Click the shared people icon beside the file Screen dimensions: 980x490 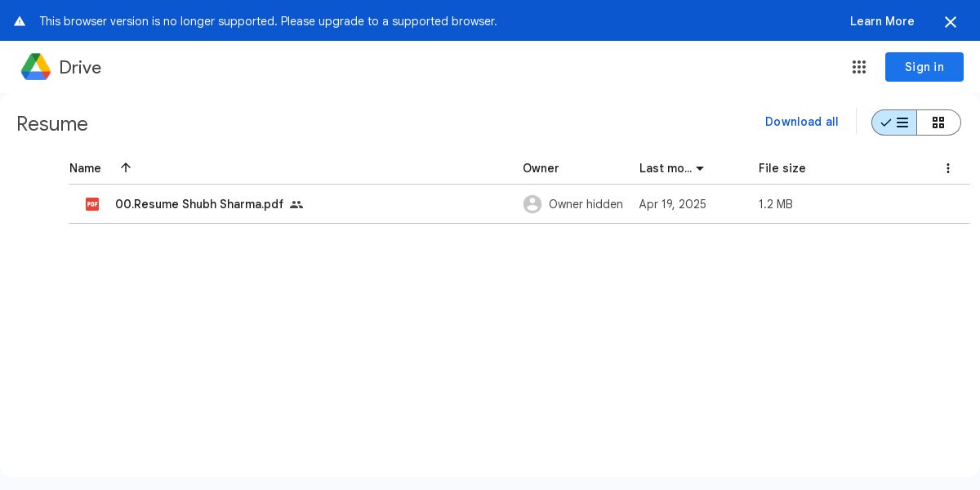coord(296,204)
